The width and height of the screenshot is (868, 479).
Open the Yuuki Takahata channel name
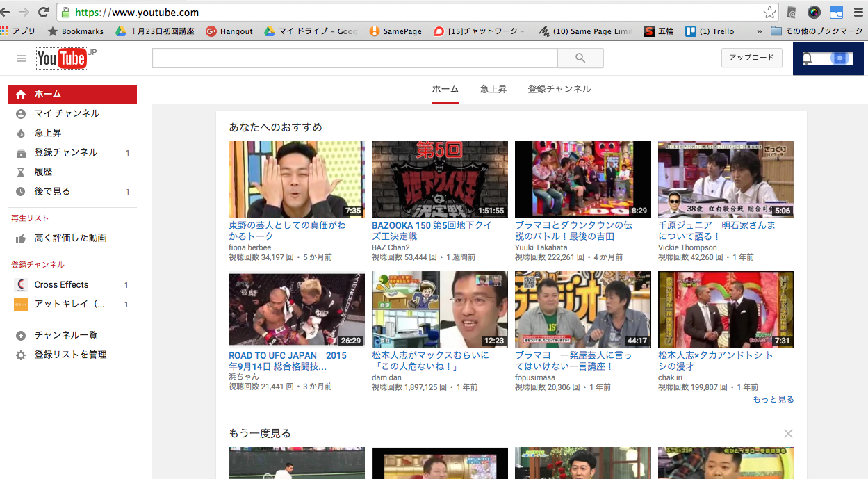pos(541,247)
